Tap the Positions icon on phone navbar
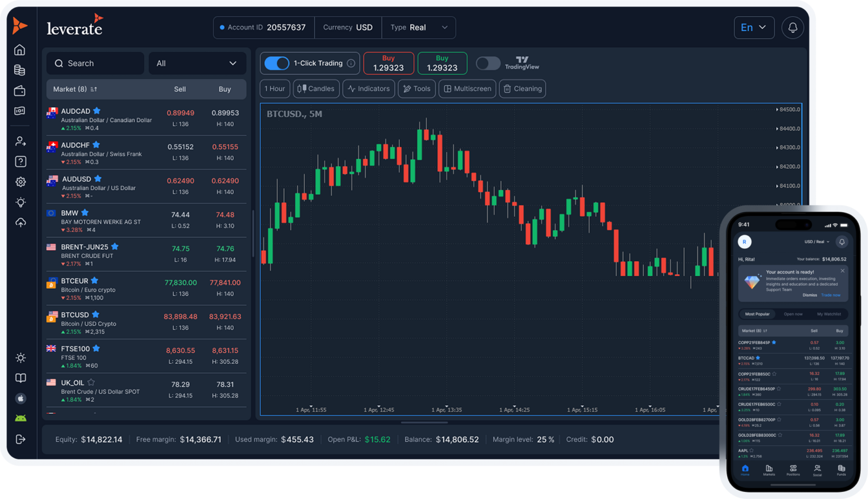The width and height of the screenshot is (868, 499). coord(793,470)
